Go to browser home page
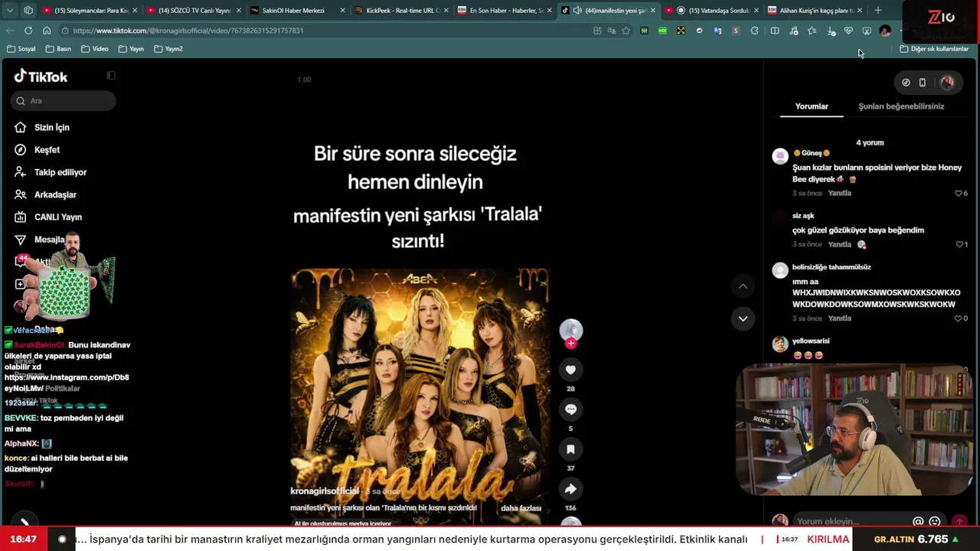This screenshot has width=980, height=551. [47, 31]
